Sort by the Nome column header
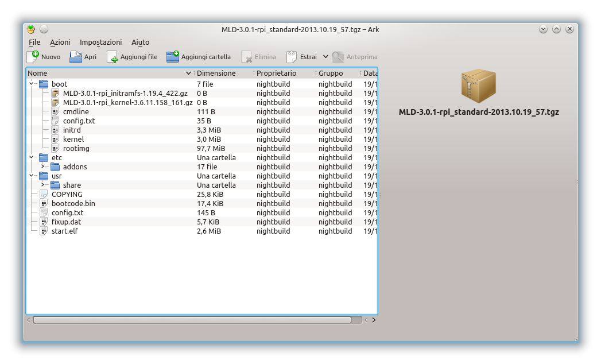The height and width of the screenshot is (364, 601). [110, 73]
